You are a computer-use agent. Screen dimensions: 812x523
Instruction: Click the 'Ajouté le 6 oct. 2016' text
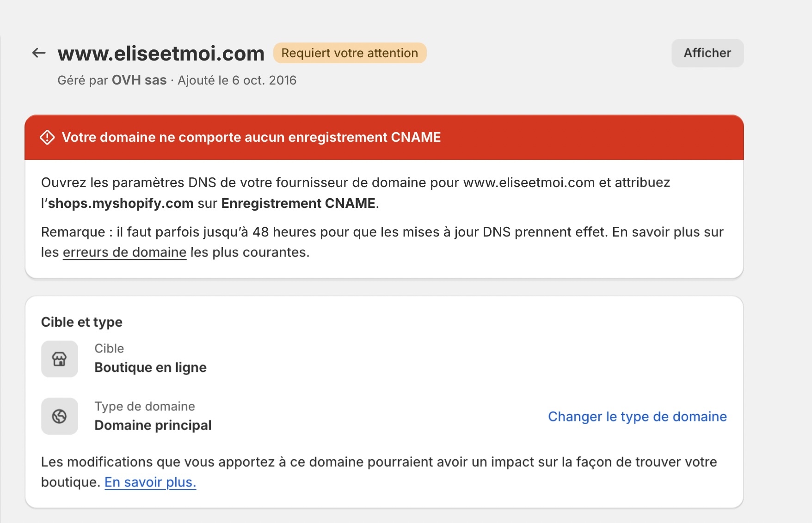pyautogui.click(x=237, y=80)
